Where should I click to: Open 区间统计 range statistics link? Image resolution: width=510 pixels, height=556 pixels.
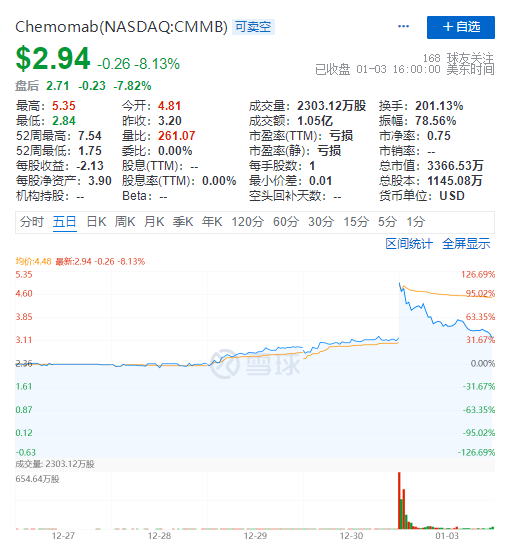point(409,244)
